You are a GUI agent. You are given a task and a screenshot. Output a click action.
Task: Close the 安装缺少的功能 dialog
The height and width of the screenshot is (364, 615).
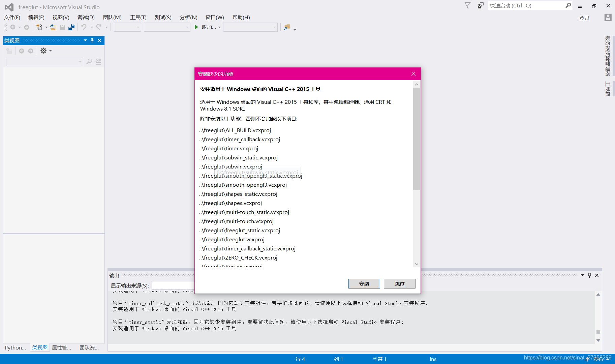tap(413, 74)
